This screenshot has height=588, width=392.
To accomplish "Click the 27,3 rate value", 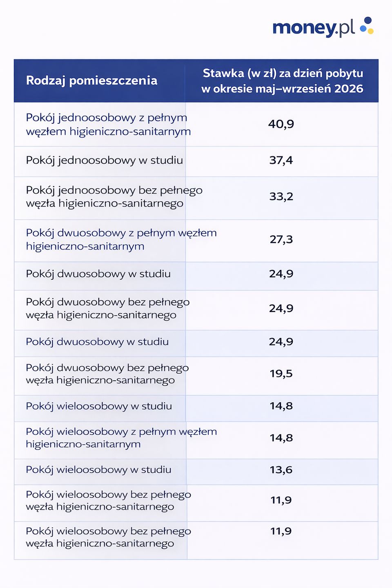I will coord(281,239).
